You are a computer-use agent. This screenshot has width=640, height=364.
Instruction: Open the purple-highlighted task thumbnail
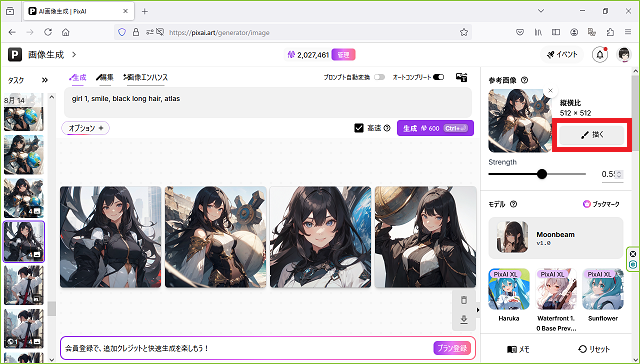[x=24, y=242]
